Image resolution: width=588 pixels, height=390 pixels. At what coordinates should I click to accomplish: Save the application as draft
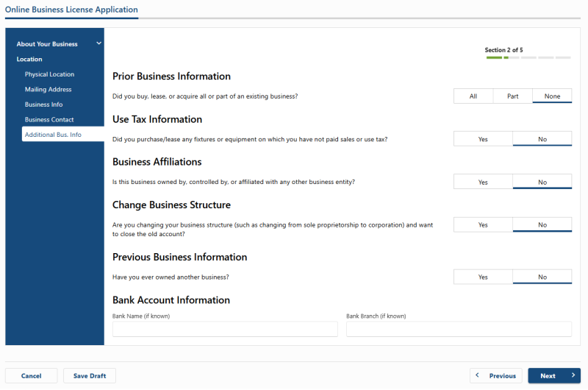90,376
